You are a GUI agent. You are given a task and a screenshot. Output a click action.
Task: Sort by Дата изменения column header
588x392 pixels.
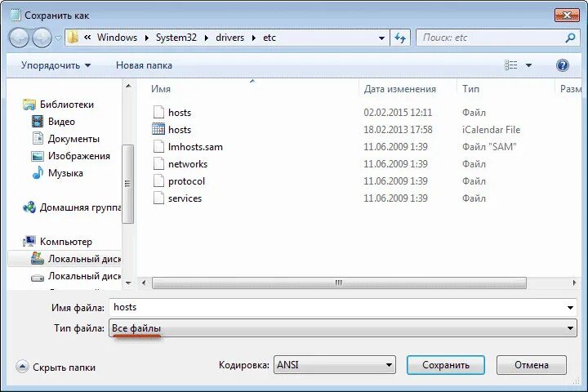pyautogui.click(x=399, y=89)
